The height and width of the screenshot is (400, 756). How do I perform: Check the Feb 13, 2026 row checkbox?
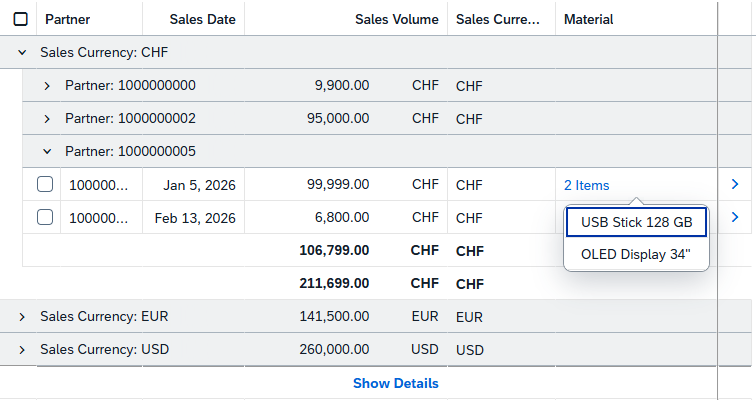click(x=45, y=217)
